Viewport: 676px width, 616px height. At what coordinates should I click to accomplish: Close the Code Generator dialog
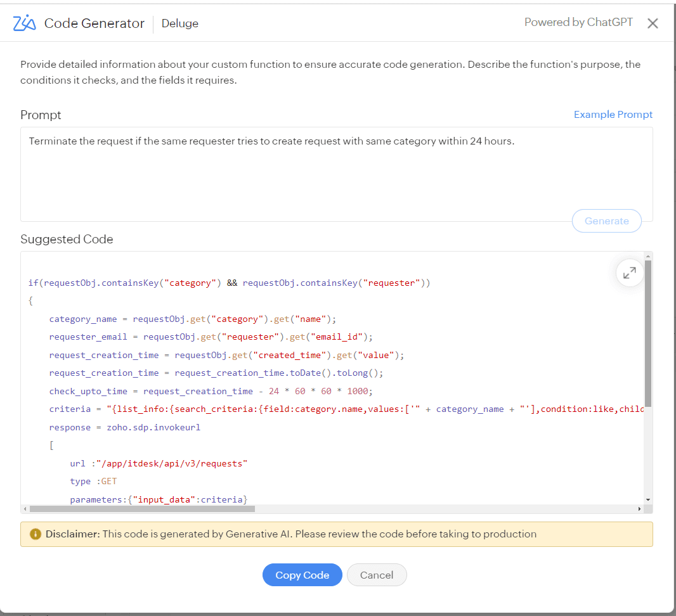pos(653,23)
